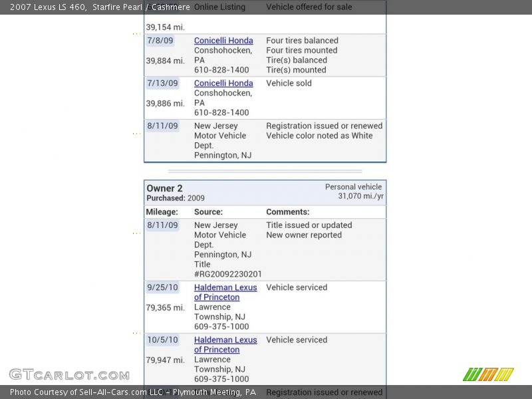Select phone number 610-828-1400 in the 7/8/09 row
Screen dimensions: 532x399
221,70
